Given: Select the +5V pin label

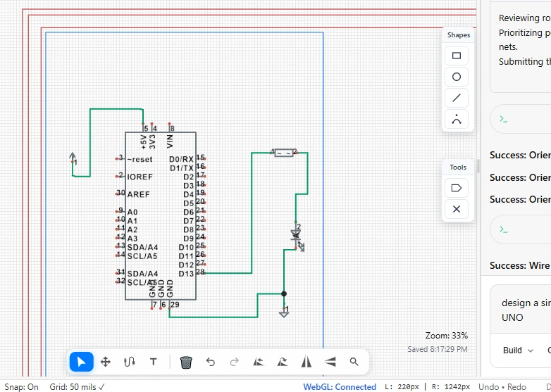Looking at the screenshot, I should tap(143, 141).
